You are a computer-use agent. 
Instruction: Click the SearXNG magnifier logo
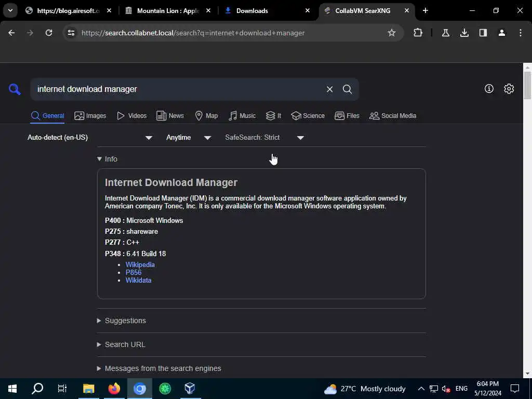coord(15,89)
